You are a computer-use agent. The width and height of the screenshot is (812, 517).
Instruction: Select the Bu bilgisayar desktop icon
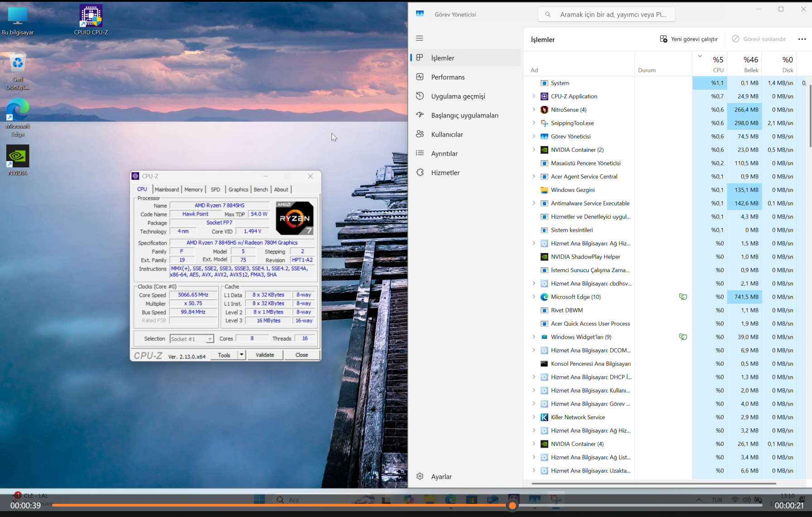18,20
